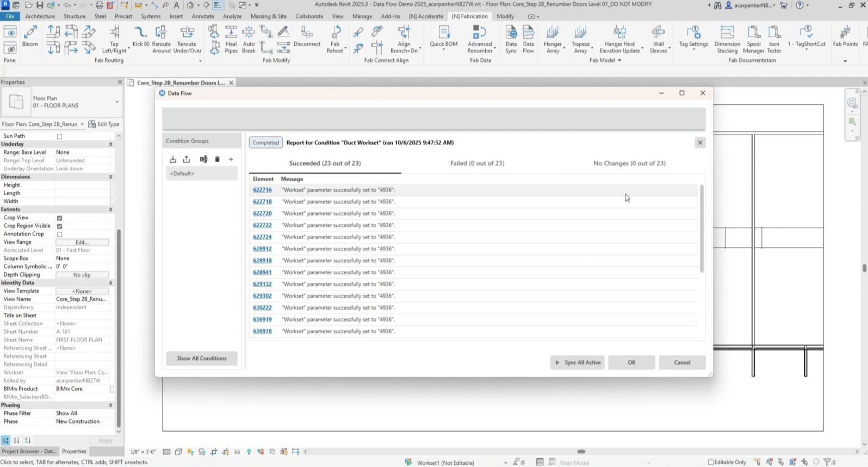Click the Properties palette scrollbar
The height and width of the screenshot is (467, 868).
click(x=119, y=329)
